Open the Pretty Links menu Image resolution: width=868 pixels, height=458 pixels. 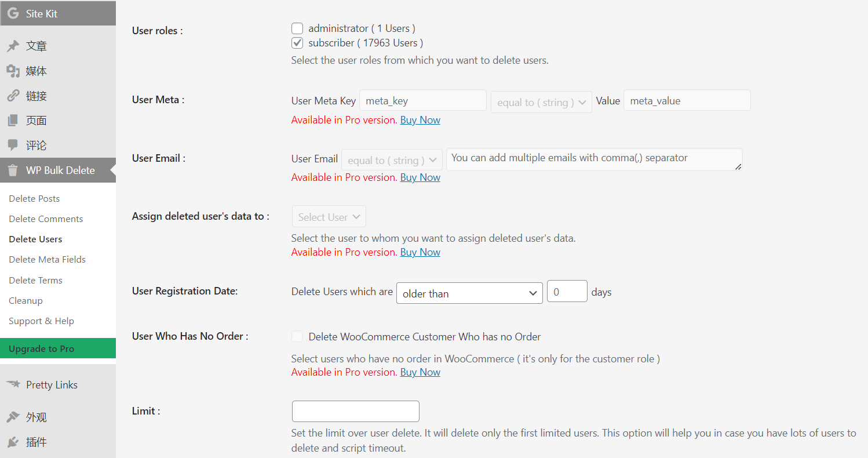click(x=58, y=384)
